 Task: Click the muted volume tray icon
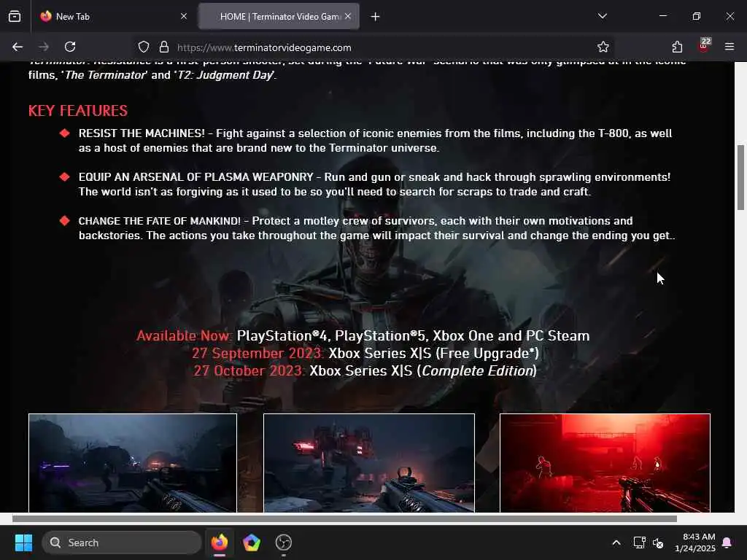point(658,542)
